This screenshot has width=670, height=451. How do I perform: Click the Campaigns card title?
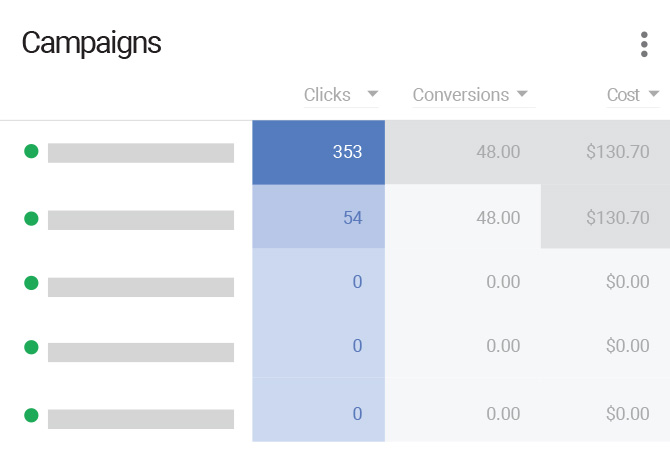pos(91,43)
